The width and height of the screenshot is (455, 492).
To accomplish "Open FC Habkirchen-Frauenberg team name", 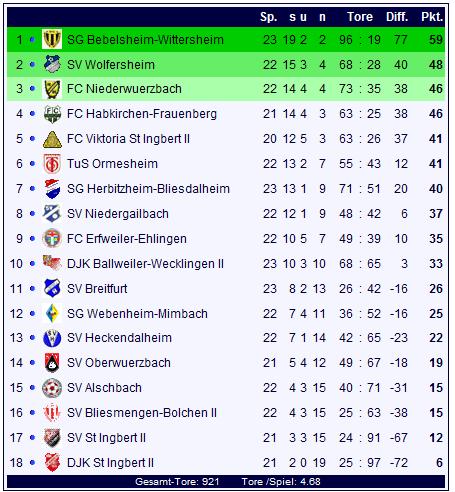I will point(142,114).
